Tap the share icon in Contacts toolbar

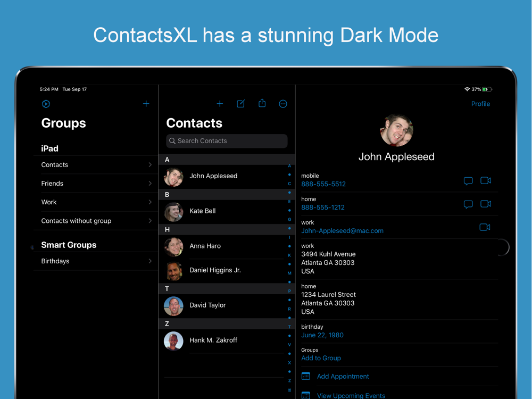[262, 103]
